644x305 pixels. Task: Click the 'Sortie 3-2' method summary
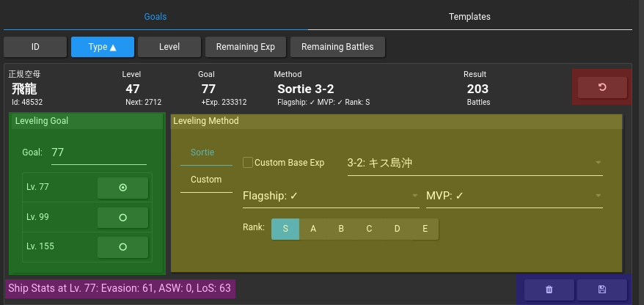(x=306, y=89)
